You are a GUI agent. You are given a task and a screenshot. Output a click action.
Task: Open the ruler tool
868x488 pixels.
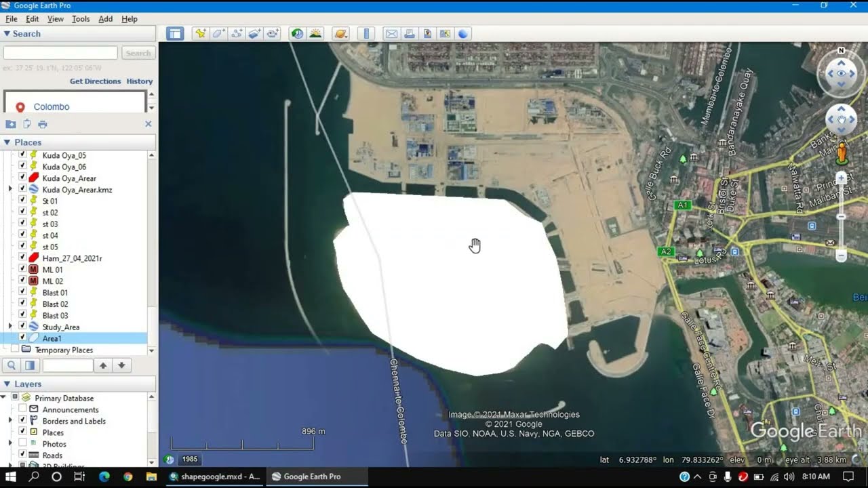click(366, 34)
